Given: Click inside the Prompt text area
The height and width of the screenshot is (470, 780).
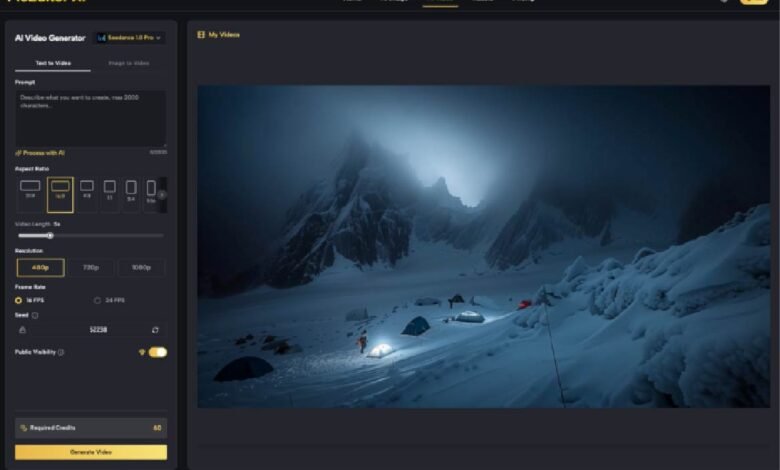Looking at the screenshot, I should point(90,118).
